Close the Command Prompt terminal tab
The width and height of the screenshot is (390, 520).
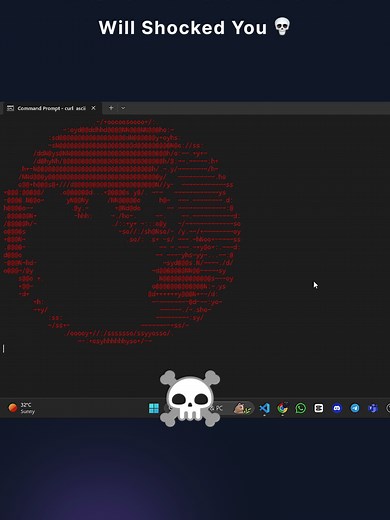(x=93, y=108)
